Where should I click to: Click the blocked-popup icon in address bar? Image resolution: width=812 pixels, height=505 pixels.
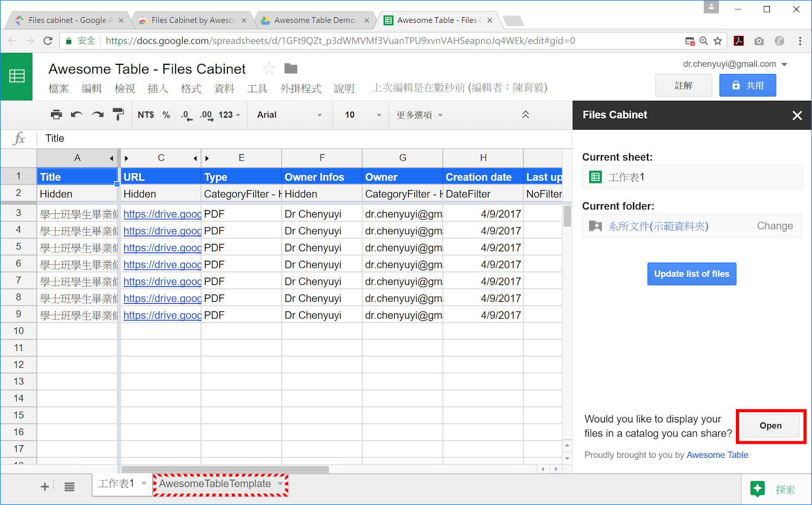690,41
